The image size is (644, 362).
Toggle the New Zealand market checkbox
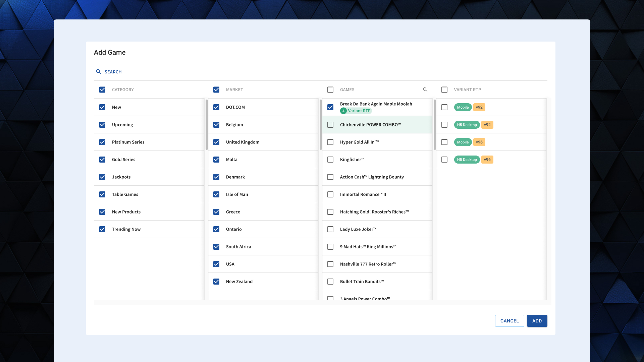point(216,282)
